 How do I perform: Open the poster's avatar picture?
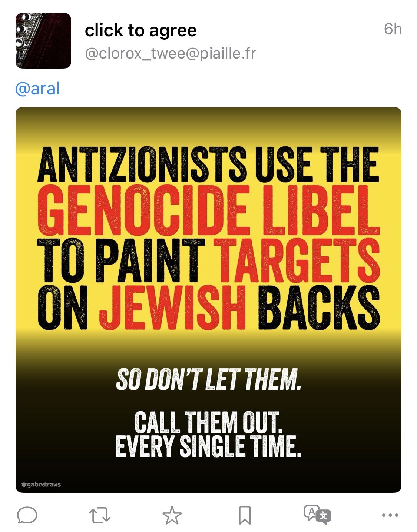[43, 41]
